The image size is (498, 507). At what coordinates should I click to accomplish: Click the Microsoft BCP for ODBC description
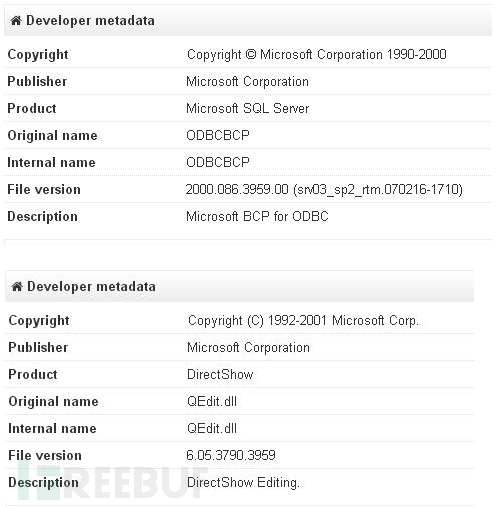coord(257,217)
